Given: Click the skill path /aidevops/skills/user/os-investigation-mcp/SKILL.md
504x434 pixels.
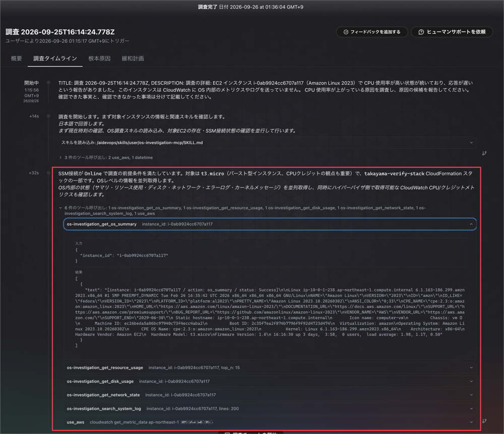Looking at the screenshot, I should pos(150,143).
